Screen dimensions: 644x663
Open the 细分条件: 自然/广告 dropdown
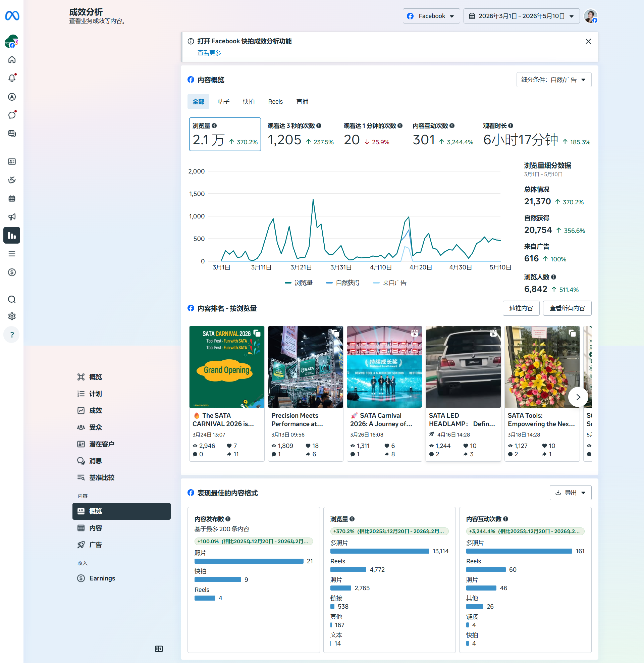click(554, 80)
